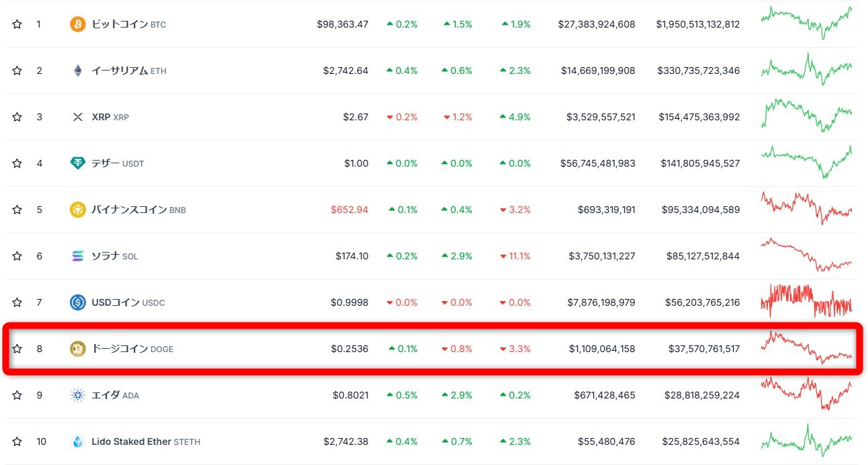View the Tether sparkline chart
The width and height of the screenshot is (868, 465).
(806, 162)
